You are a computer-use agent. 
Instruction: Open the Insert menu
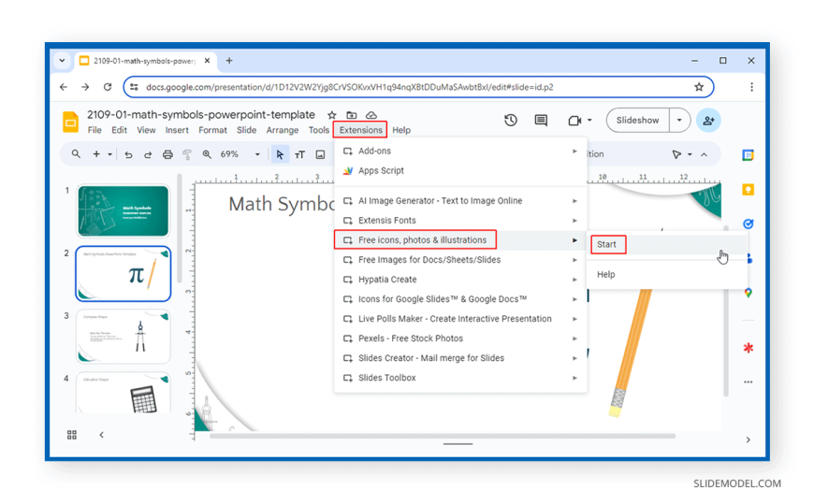[x=177, y=130]
